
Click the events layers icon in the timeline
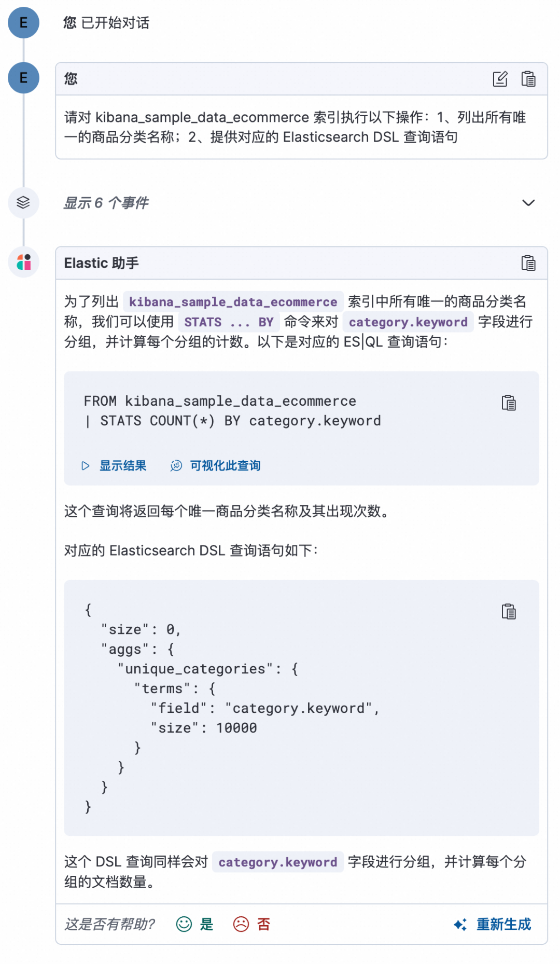tap(23, 203)
